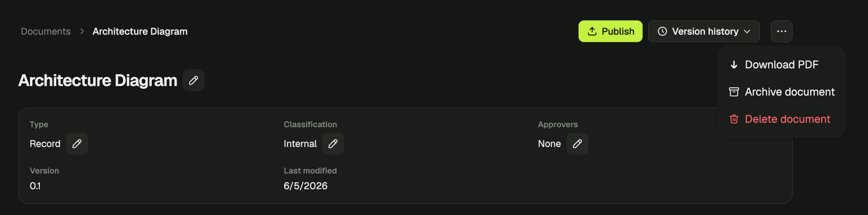Click the chevron arrow on Version history
Screen dimensions: 868x215
747,31
